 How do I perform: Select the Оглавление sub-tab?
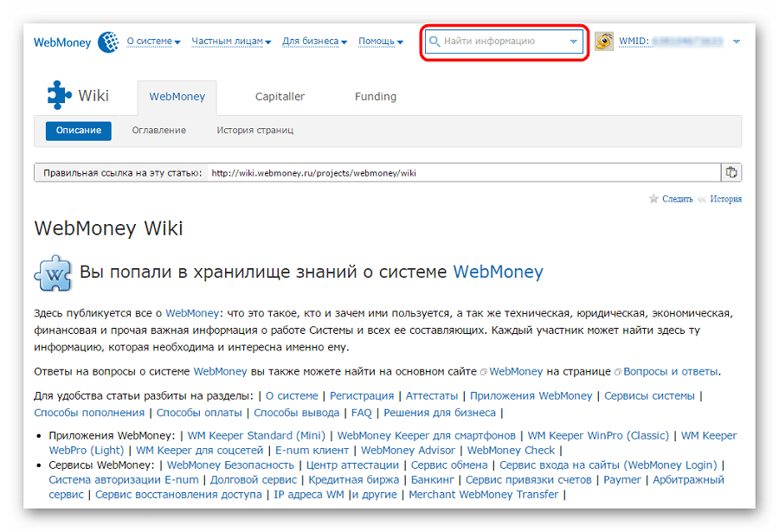[159, 131]
